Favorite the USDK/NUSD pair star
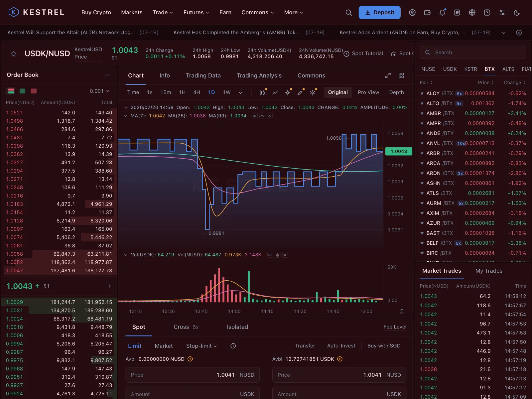Screen dimensions: 532x399 [14, 54]
